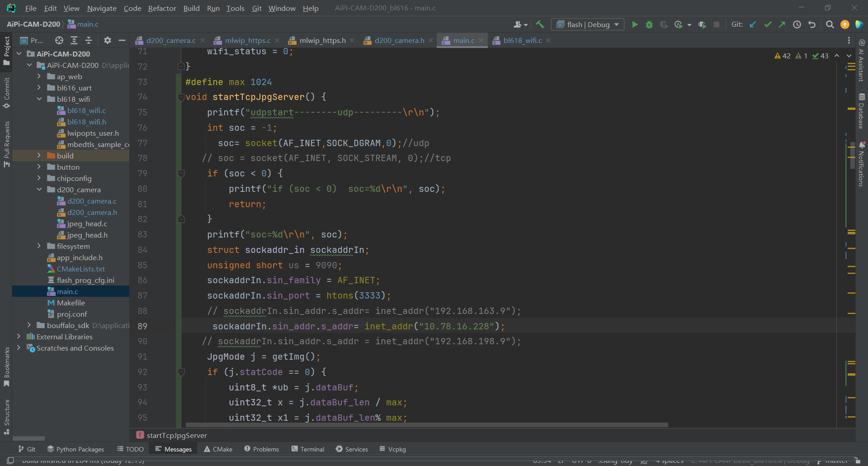Open the CMake tool window
The height and width of the screenshot is (466, 868).
click(218, 449)
